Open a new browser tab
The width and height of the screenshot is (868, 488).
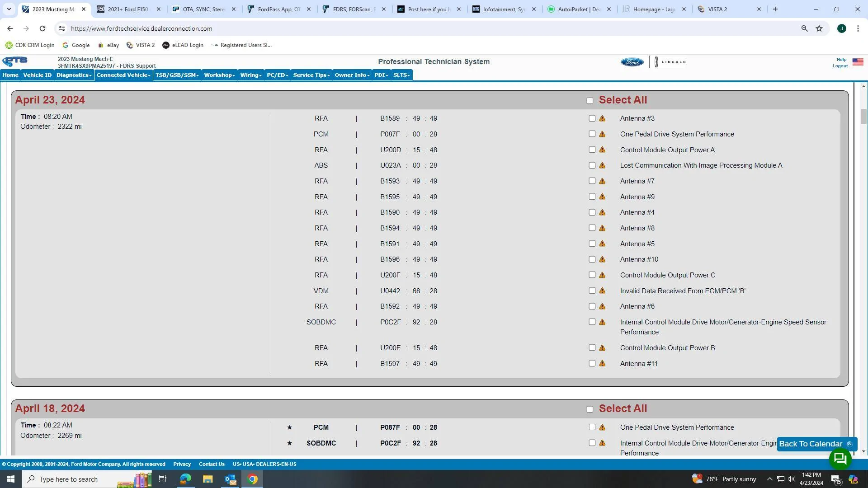point(775,9)
